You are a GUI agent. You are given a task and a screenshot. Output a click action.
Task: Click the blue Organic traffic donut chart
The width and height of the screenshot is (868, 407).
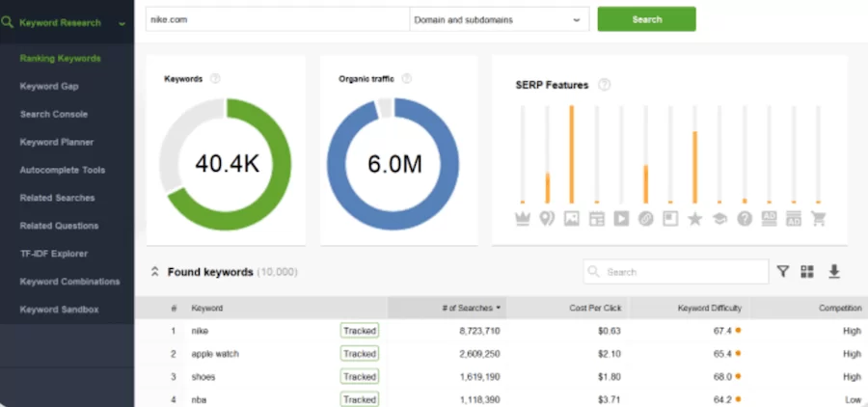pos(393,164)
